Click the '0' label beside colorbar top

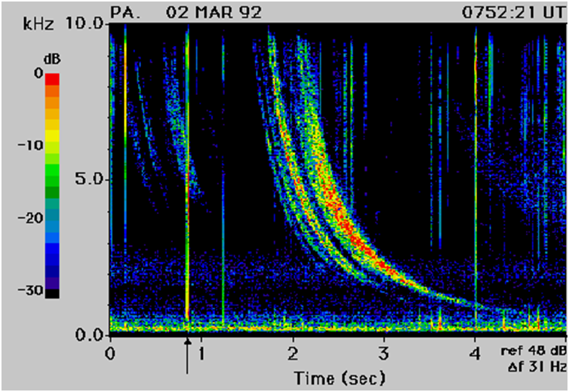coord(38,74)
